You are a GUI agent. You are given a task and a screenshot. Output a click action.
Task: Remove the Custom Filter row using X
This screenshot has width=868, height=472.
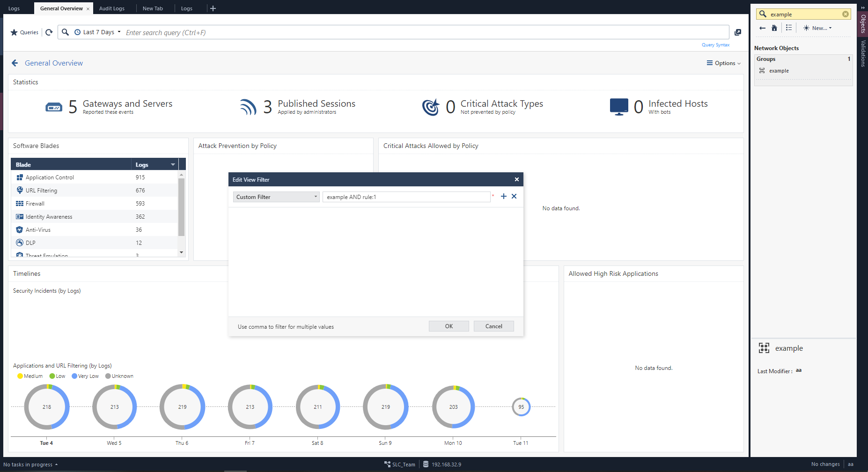(x=514, y=197)
